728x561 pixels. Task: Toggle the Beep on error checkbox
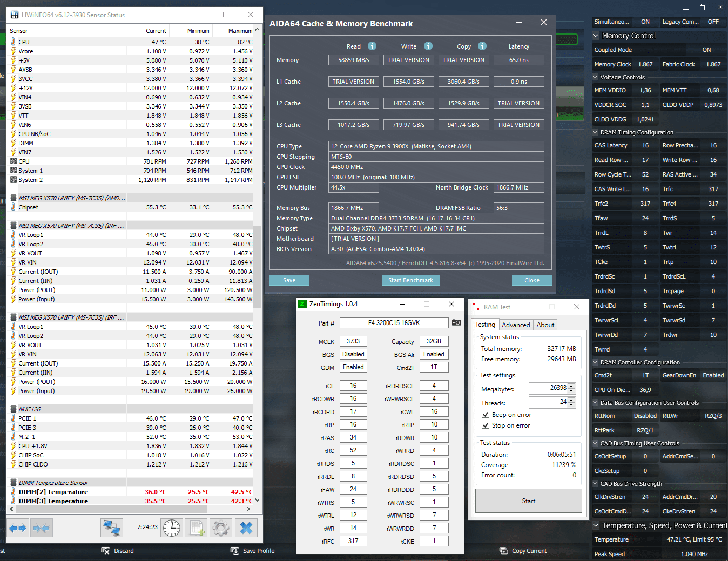[486, 415]
